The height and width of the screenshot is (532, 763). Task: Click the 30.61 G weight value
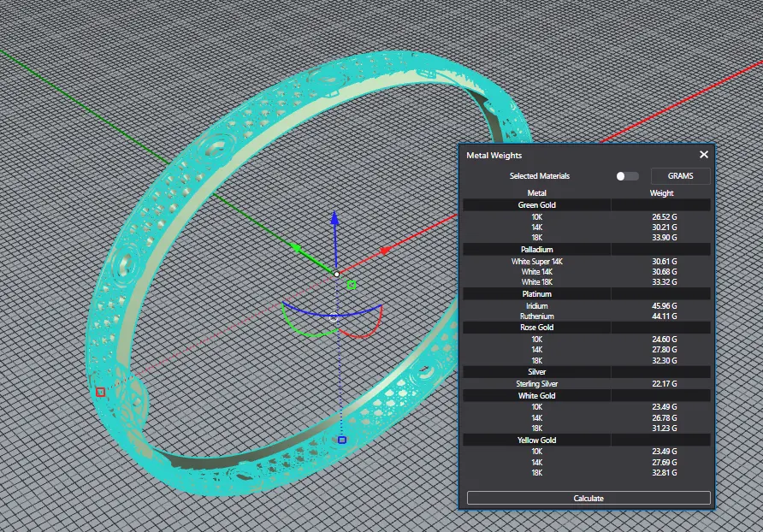665,262
